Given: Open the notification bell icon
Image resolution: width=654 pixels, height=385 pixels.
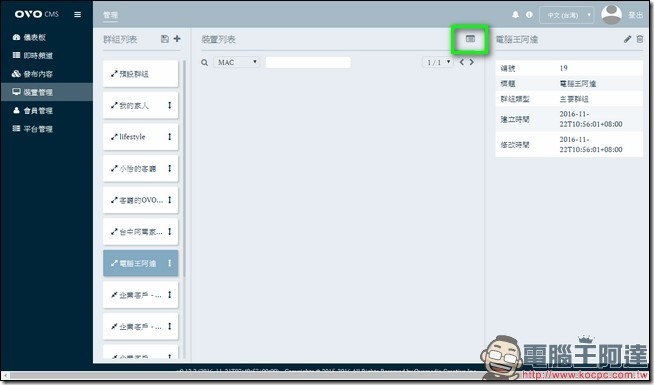Looking at the screenshot, I should tap(516, 15).
